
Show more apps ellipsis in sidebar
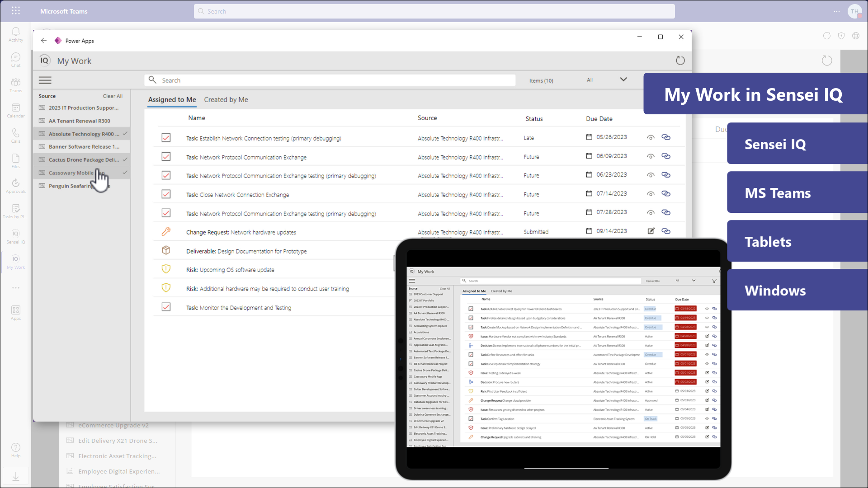pyautogui.click(x=16, y=288)
